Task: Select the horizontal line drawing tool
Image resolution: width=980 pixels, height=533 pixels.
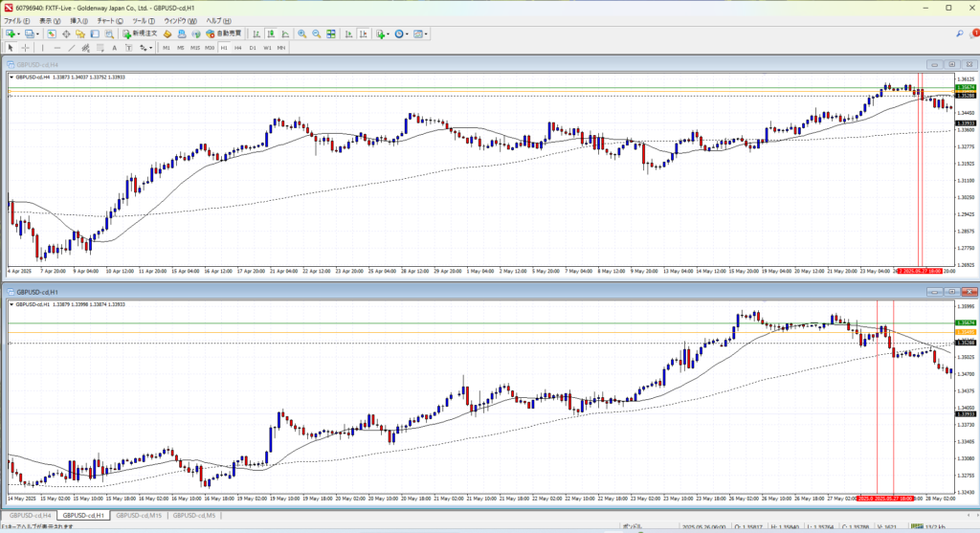Action: [x=57, y=47]
